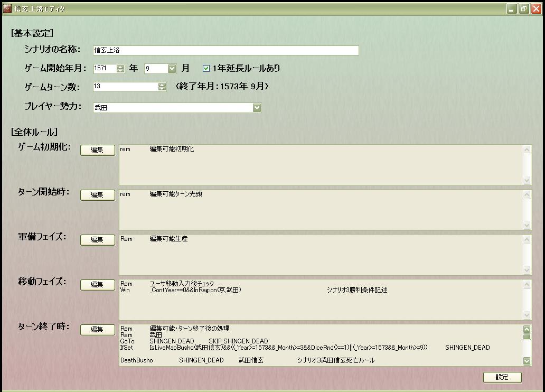Click 編集 beside 移動フェイズ
The height and width of the screenshot is (392, 545).
click(x=97, y=285)
